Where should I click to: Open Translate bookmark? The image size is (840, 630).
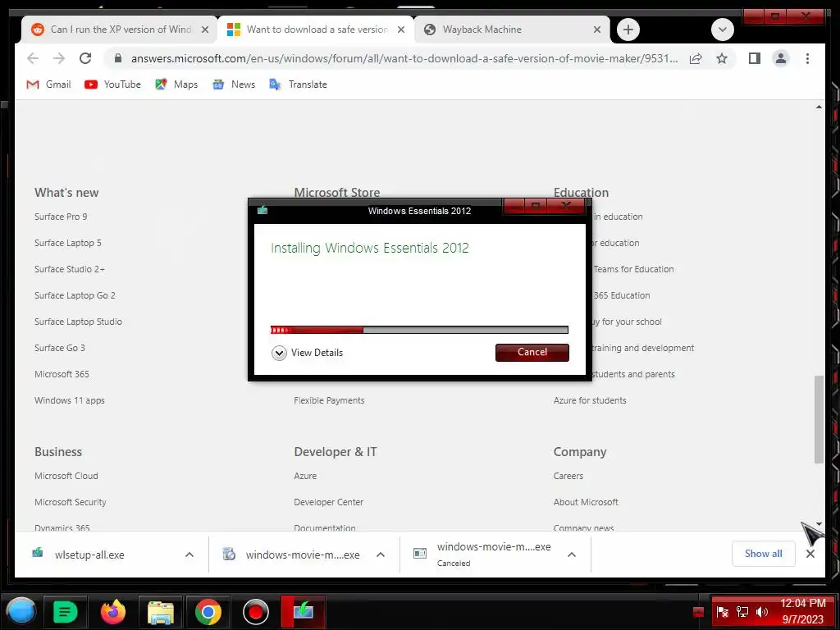298,84
